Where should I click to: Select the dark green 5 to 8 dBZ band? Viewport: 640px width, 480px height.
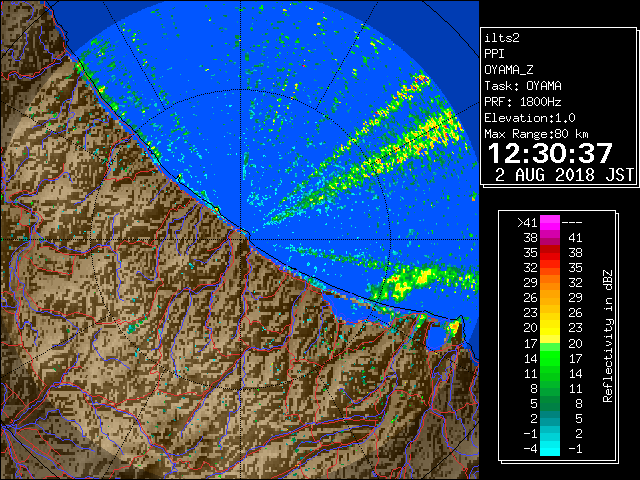[550, 403]
